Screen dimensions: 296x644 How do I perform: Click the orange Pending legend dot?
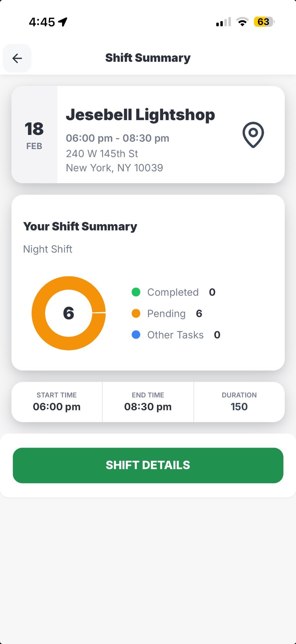136,313
